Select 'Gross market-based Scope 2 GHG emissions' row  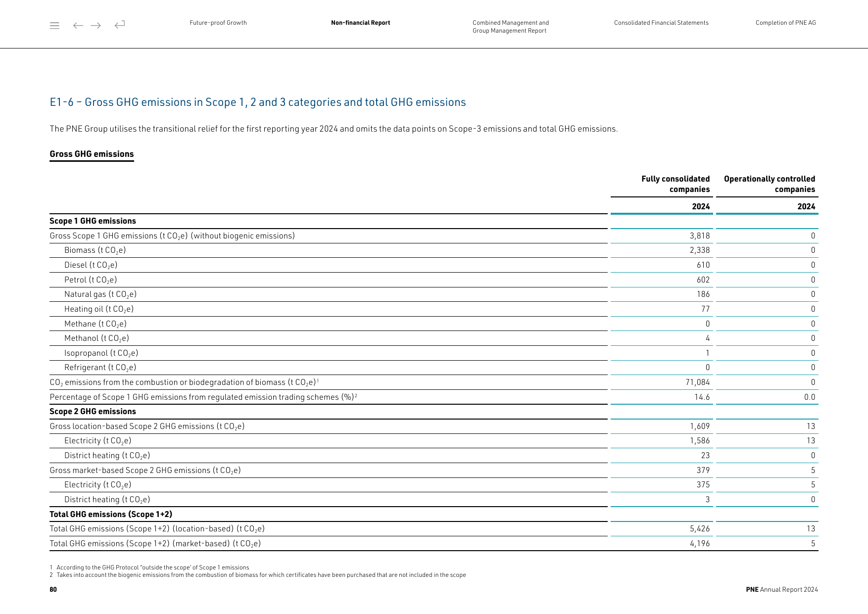(x=145, y=471)
